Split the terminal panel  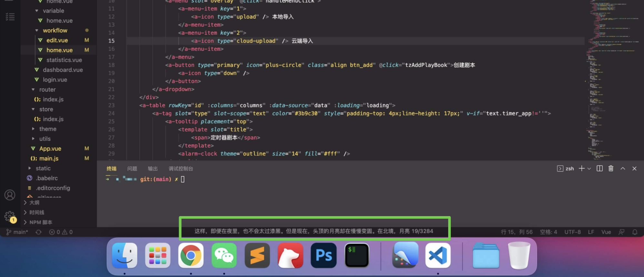point(599,168)
